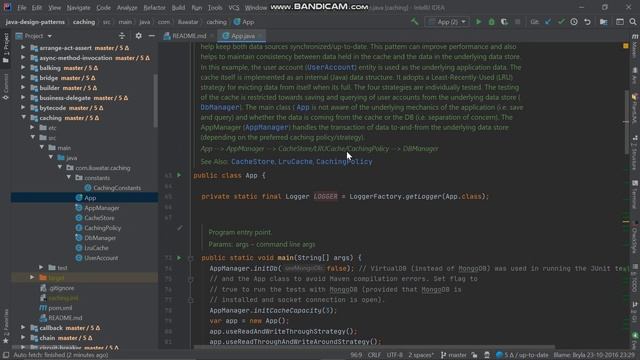Select AppManager class in project tree

tap(102, 208)
